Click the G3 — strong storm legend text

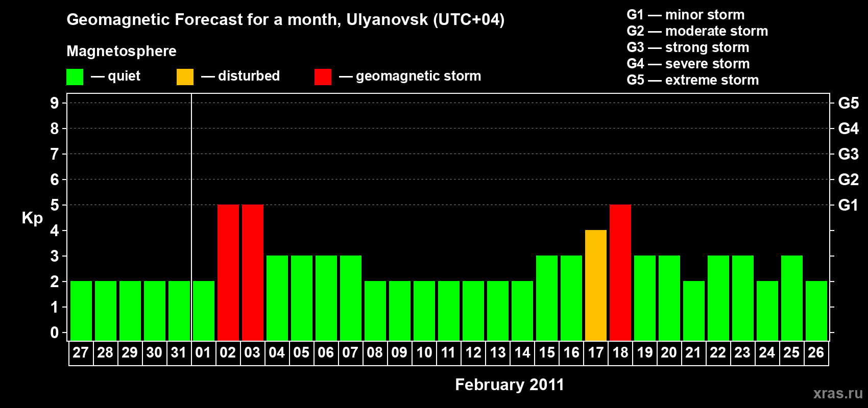coord(688,47)
